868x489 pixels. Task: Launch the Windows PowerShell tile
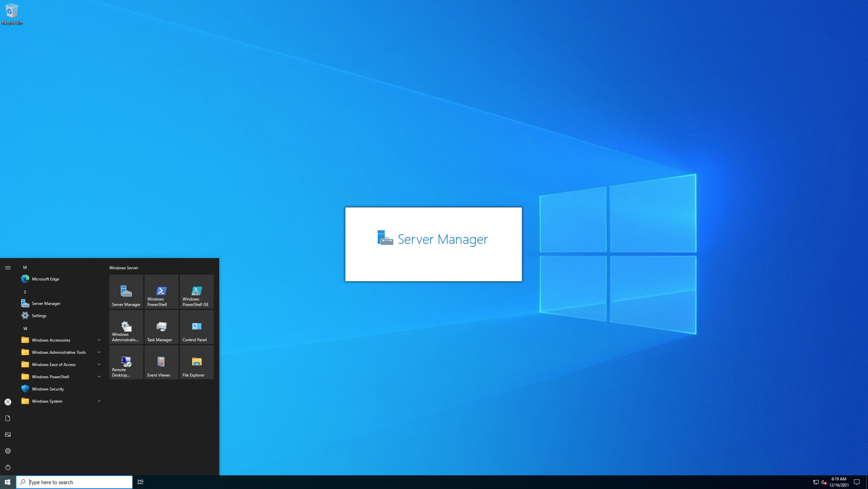click(x=161, y=292)
